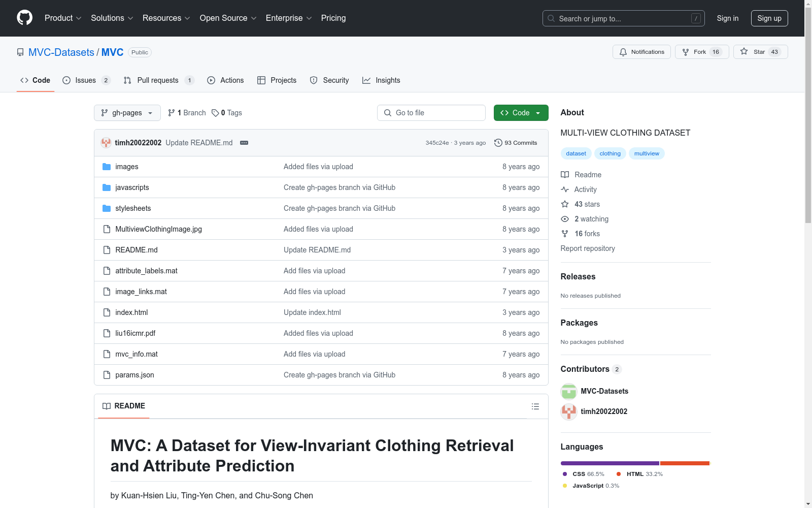The height and width of the screenshot is (508, 812).
Task: Click the index.html file icon
Action: tap(107, 312)
